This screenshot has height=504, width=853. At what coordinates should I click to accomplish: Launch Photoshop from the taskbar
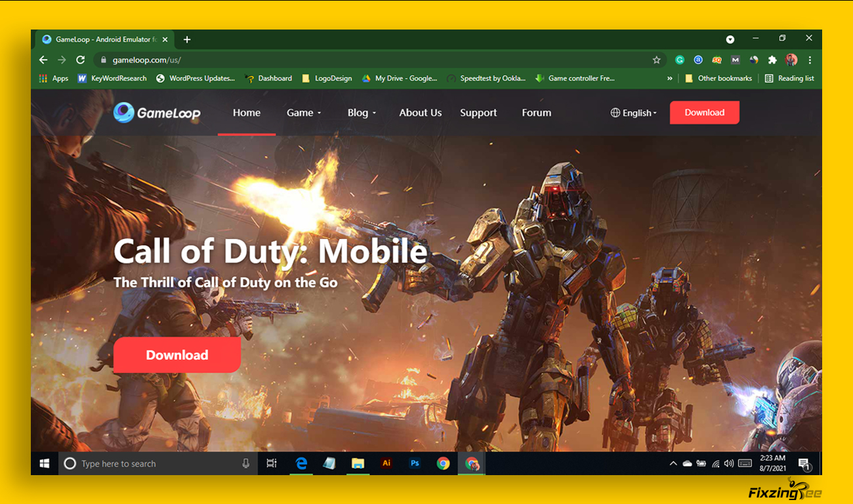click(x=415, y=463)
